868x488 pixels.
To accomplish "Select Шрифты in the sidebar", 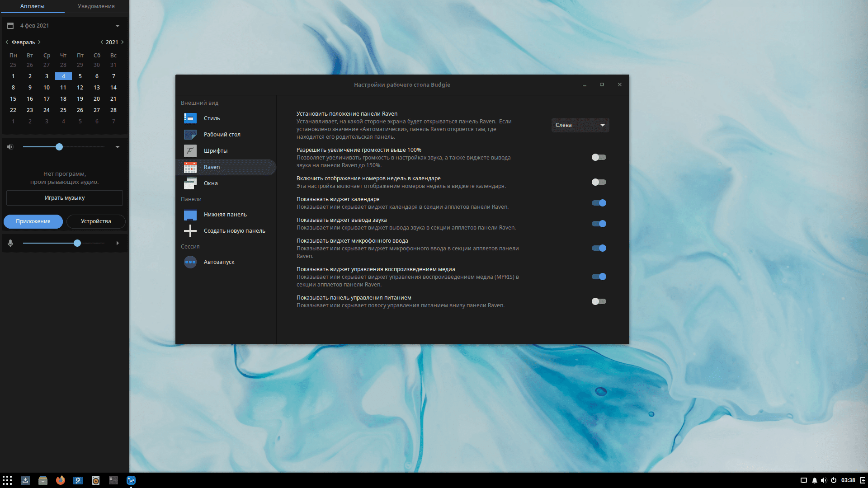I will click(x=215, y=151).
